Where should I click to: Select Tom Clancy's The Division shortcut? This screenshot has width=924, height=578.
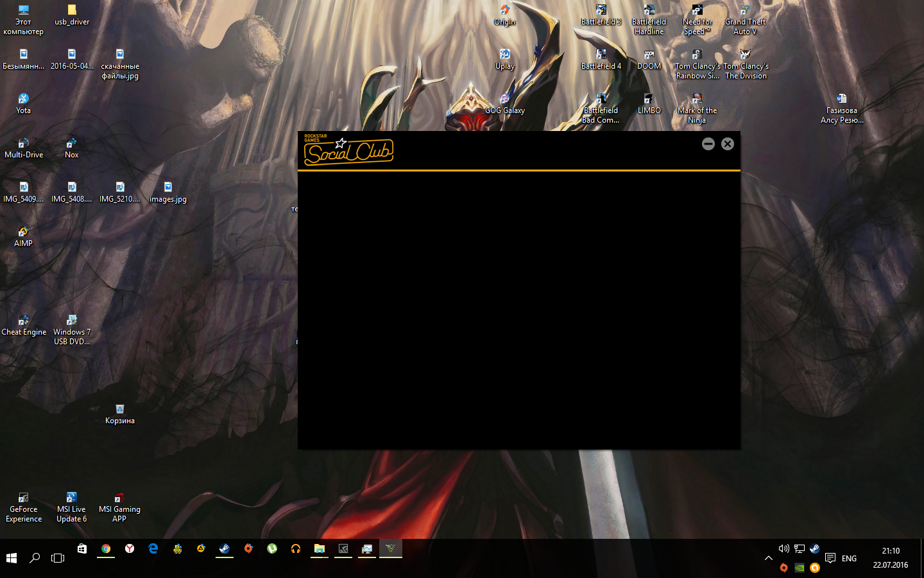(x=746, y=64)
